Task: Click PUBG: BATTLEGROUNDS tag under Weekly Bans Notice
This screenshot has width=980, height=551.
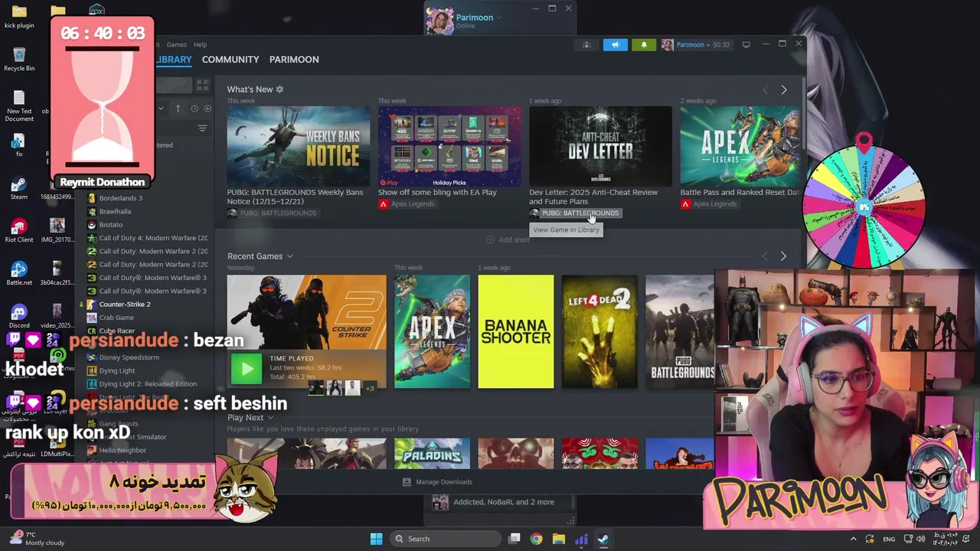Action: pos(272,213)
